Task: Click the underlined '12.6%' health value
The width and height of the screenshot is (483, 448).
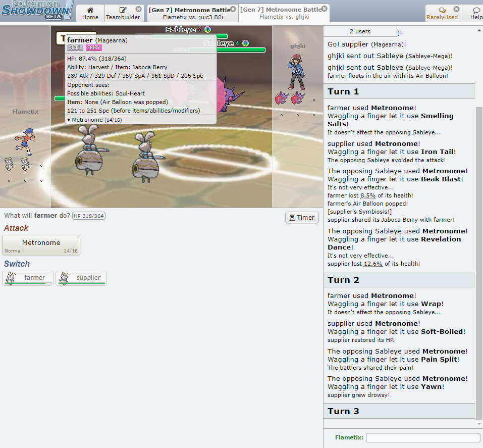Action: pos(373,264)
